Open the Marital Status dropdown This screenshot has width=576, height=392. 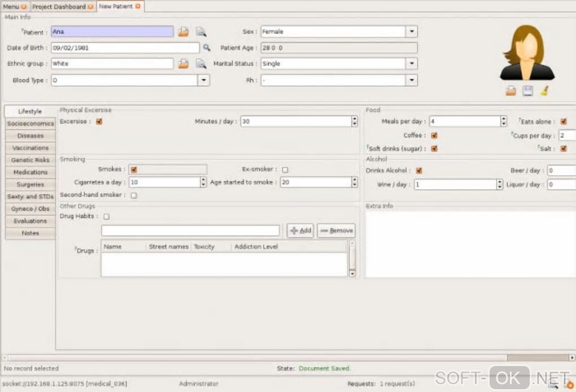412,64
